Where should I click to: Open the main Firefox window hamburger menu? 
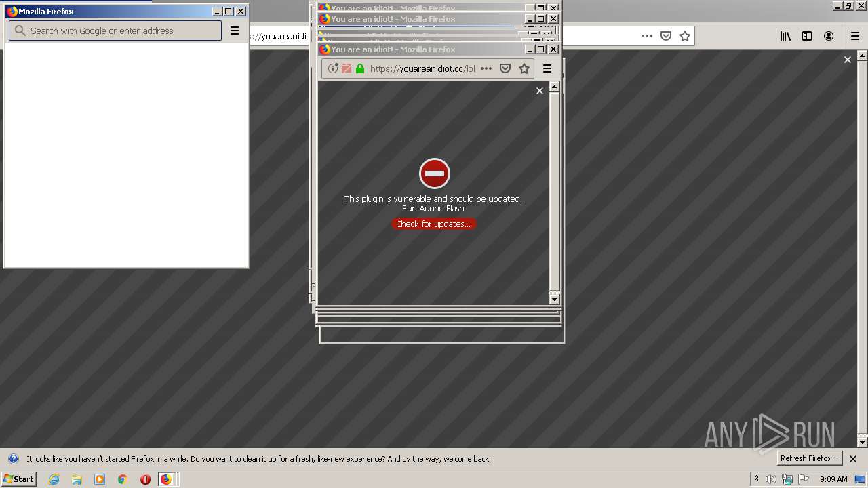click(x=855, y=36)
